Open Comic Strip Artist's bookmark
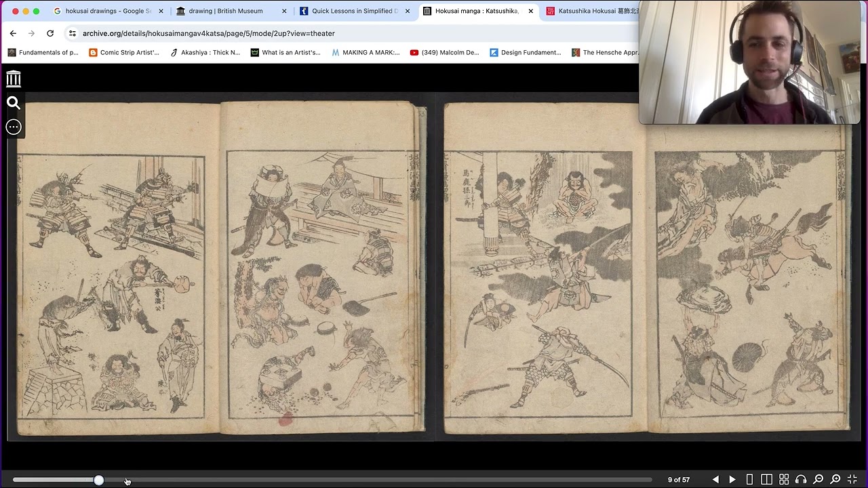868x488 pixels. (124, 52)
